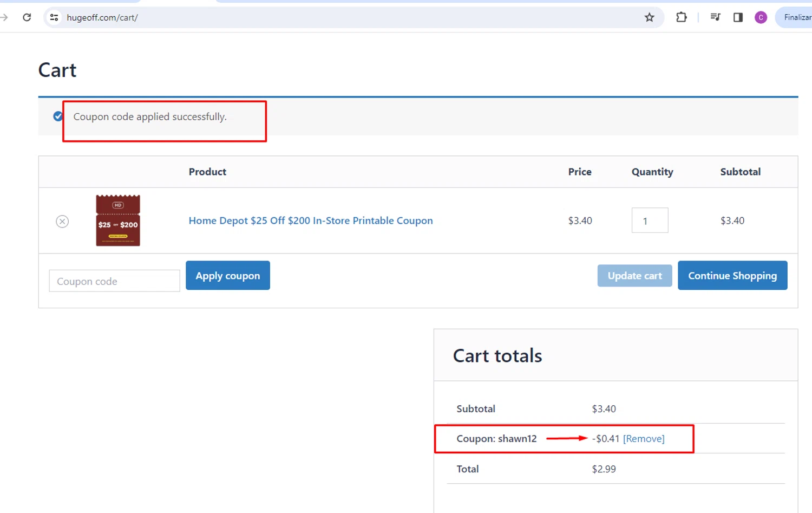Viewport: 812px width, 513px height.
Task: Click the Coupon: shawn12 label
Action: [x=496, y=439]
